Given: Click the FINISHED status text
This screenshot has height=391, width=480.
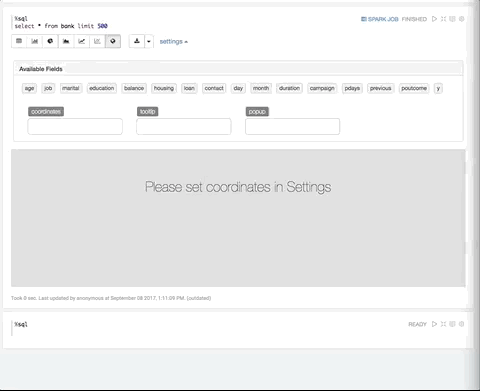Looking at the screenshot, I should 414,19.
